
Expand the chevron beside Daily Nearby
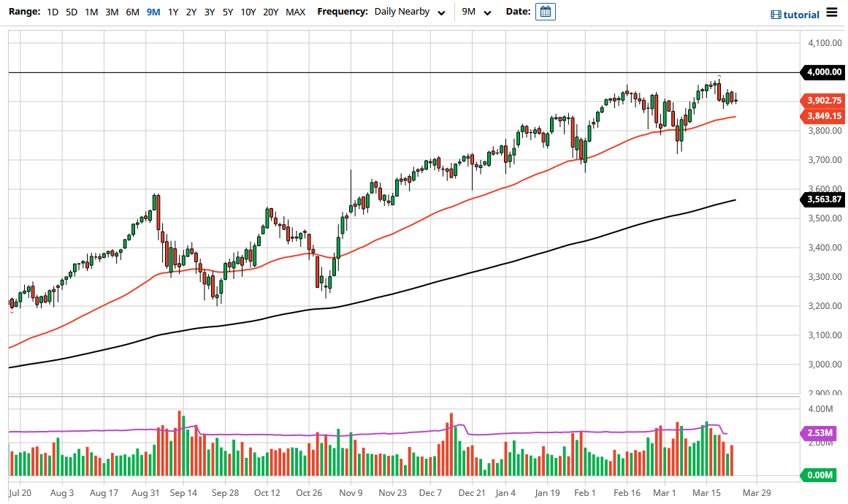click(x=440, y=13)
